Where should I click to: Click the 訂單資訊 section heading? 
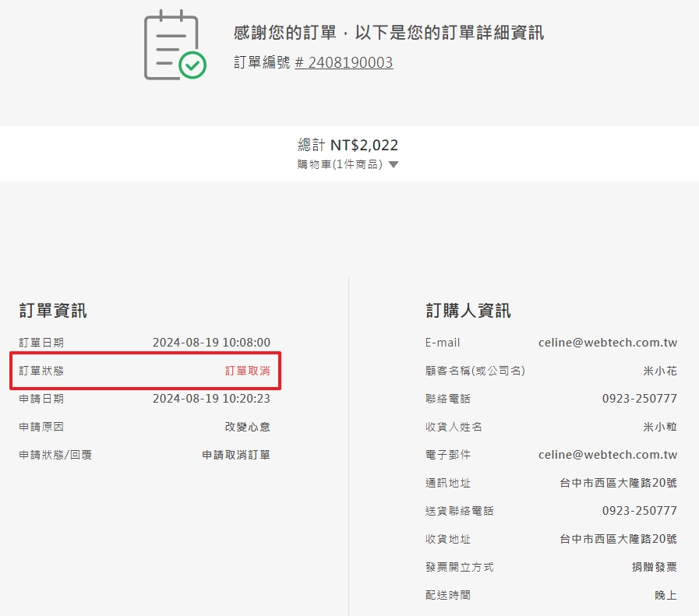tap(53, 311)
